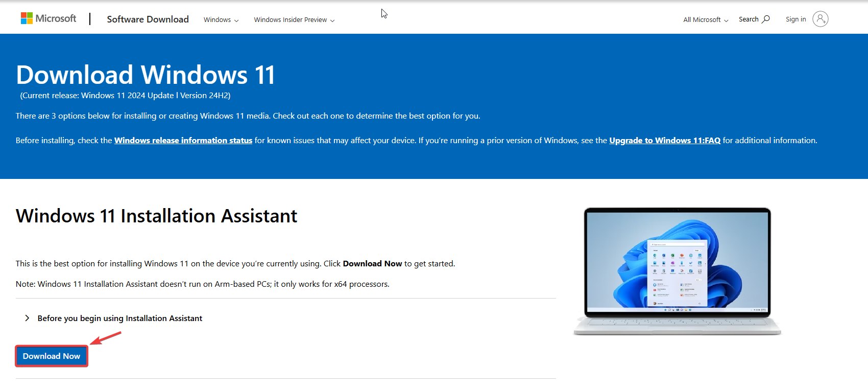
Task: Click the Sign in link
Action: [x=795, y=19]
